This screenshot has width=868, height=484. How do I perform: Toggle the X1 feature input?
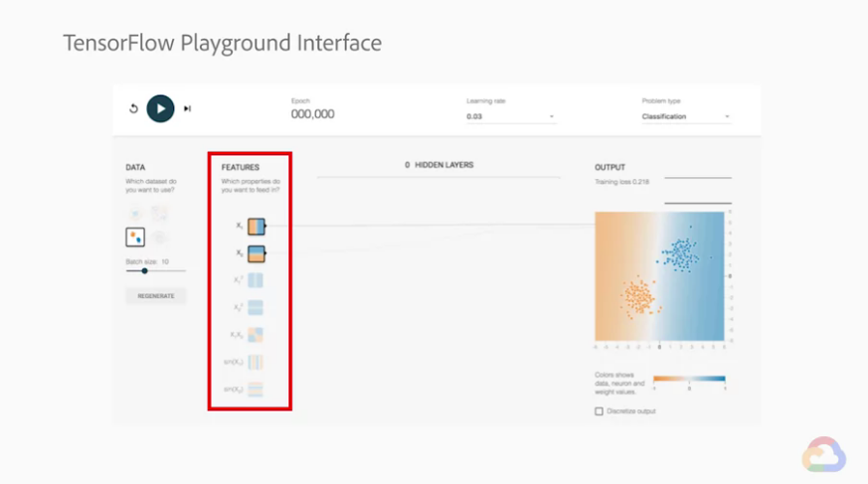click(257, 227)
